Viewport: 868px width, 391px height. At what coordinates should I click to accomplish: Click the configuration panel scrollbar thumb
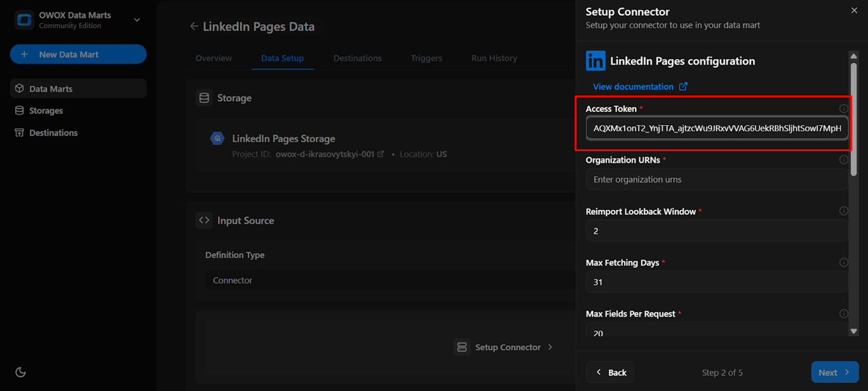pyautogui.click(x=854, y=119)
